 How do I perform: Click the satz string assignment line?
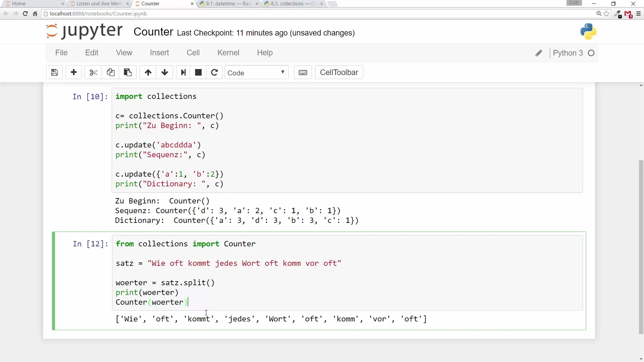tap(228, 263)
